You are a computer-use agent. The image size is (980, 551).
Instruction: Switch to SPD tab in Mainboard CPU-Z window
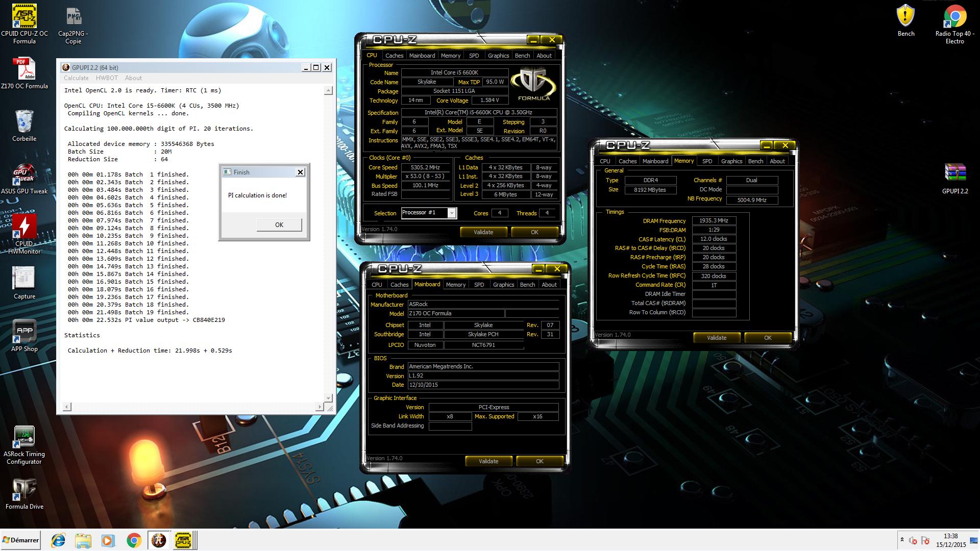[x=479, y=285]
